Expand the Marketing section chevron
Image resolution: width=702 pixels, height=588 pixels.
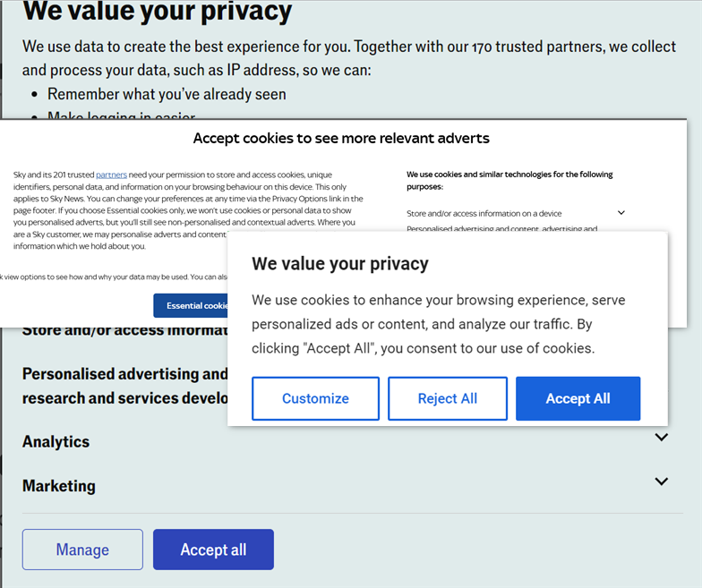point(661,481)
